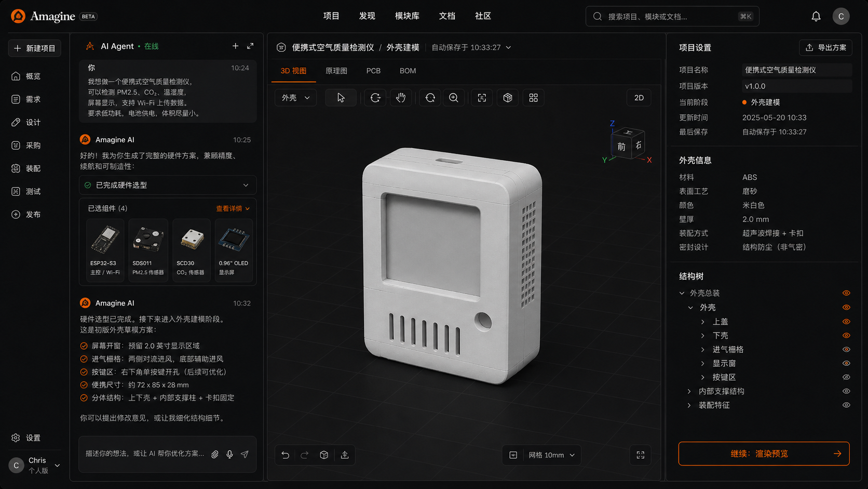The width and height of the screenshot is (868, 489).
Task: Expand the 内部支撑结构 tree node
Action: [689, 391]
